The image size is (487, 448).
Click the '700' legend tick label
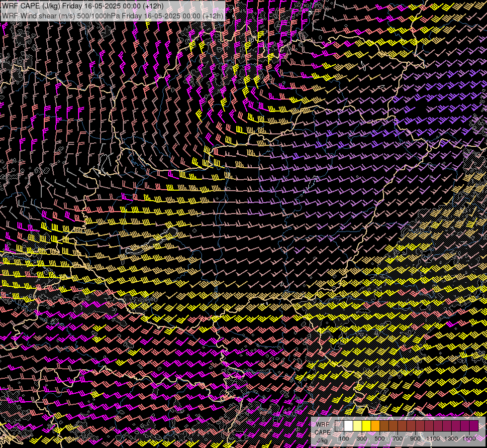tap(397, 439)
